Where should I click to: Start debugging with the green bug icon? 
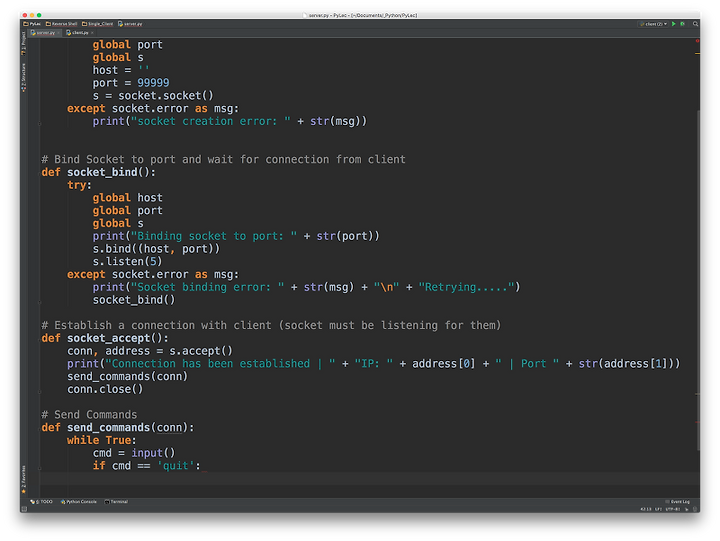tap(682, 24)
